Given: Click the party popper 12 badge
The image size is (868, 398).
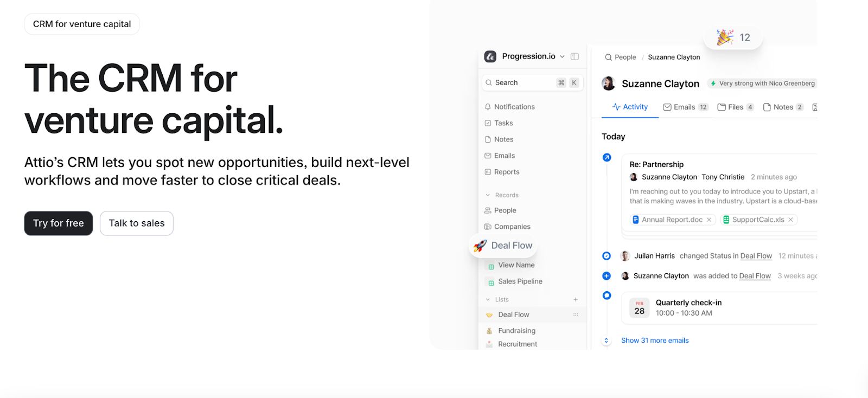Looking at the screenshot, I should (x=733, y=37).
